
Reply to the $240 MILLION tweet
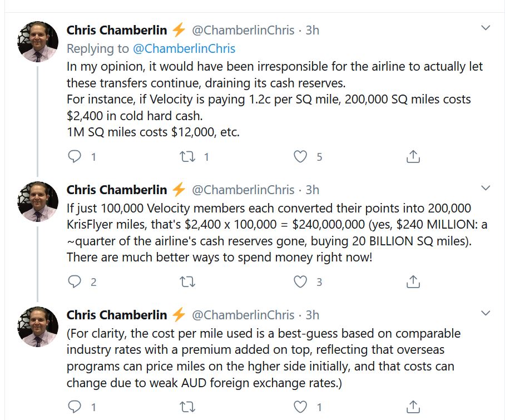click(75, 282)
